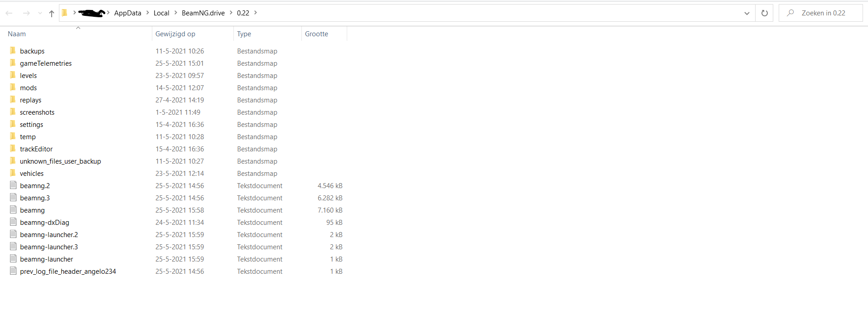
Task: Click the folder name gameTelemetries
Action: (46, 63)
